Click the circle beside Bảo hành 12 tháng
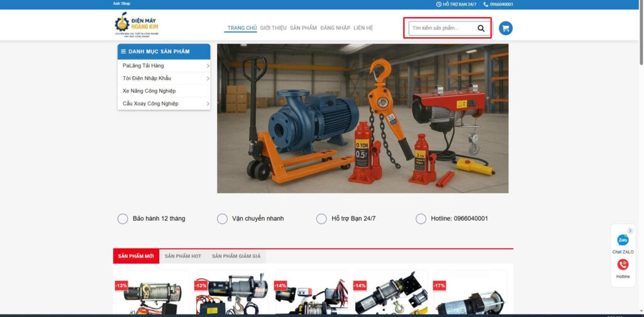Screen dimensions: 644x317 coord(123,219)
